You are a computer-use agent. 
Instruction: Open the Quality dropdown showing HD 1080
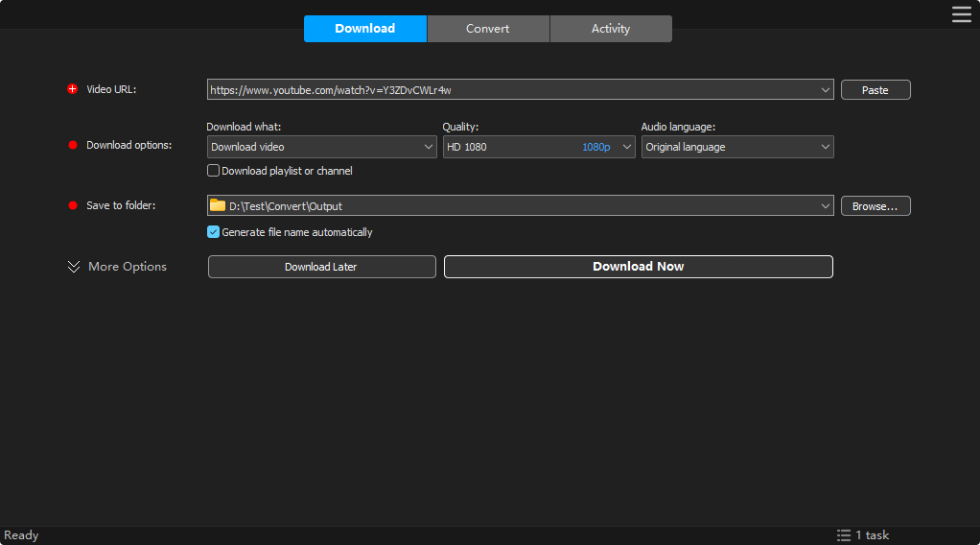click(x=538, y=147)
